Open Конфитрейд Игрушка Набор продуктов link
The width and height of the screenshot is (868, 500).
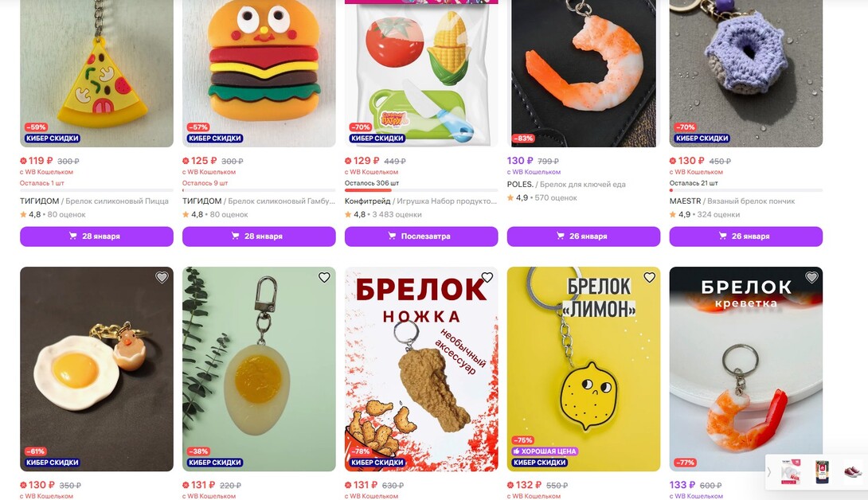point(421,201)
